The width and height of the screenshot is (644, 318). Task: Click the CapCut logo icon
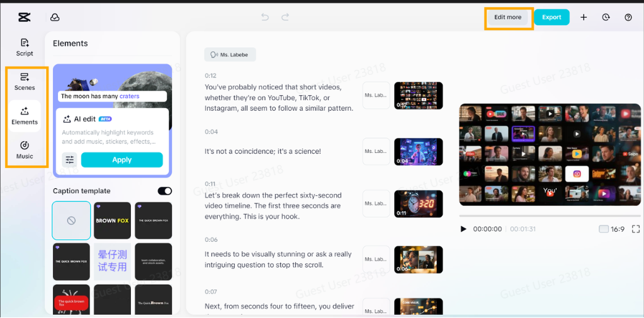coord(25,18)
